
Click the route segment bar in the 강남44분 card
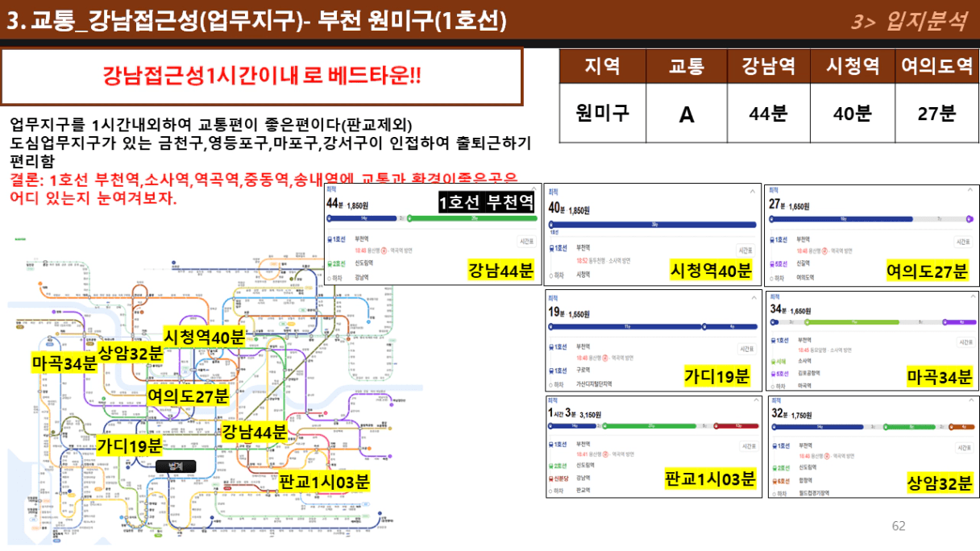(x=431, y=217)
